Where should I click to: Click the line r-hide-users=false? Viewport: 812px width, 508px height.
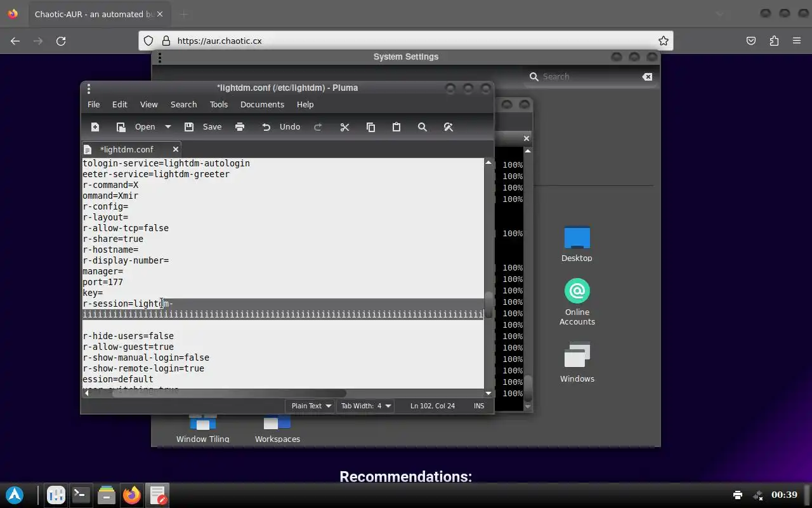click(128, 336)
